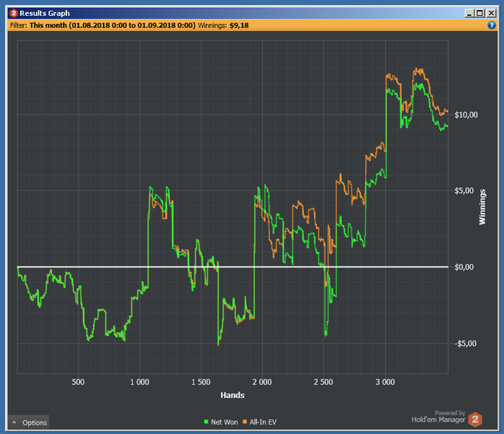Viewport: 504px width, 434px height.
Task: Close the Results Graph window
Action: tap(491, 13)
